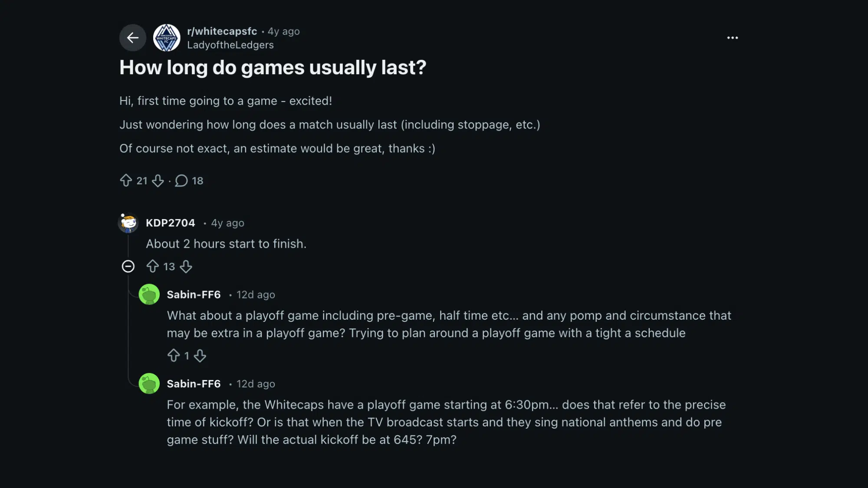868x488 pixels.
Task: Open second Sabin-FF6 username above kickoff reply
Action: [194, 384]
